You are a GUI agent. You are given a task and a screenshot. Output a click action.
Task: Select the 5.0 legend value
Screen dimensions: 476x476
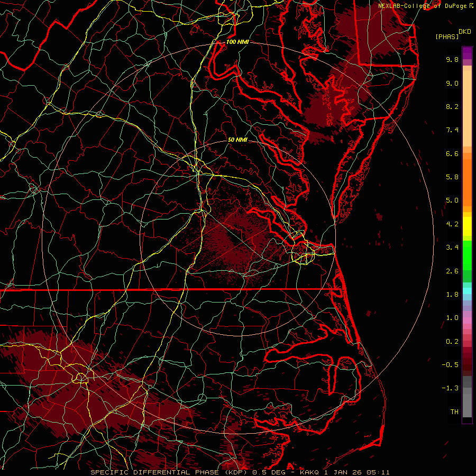(452, 200)
